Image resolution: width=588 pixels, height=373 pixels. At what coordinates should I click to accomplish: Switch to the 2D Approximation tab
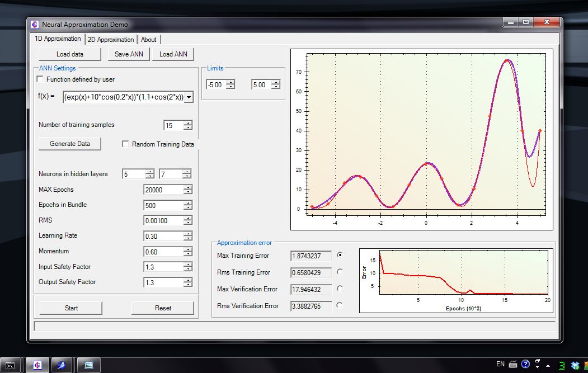point(111,40)
